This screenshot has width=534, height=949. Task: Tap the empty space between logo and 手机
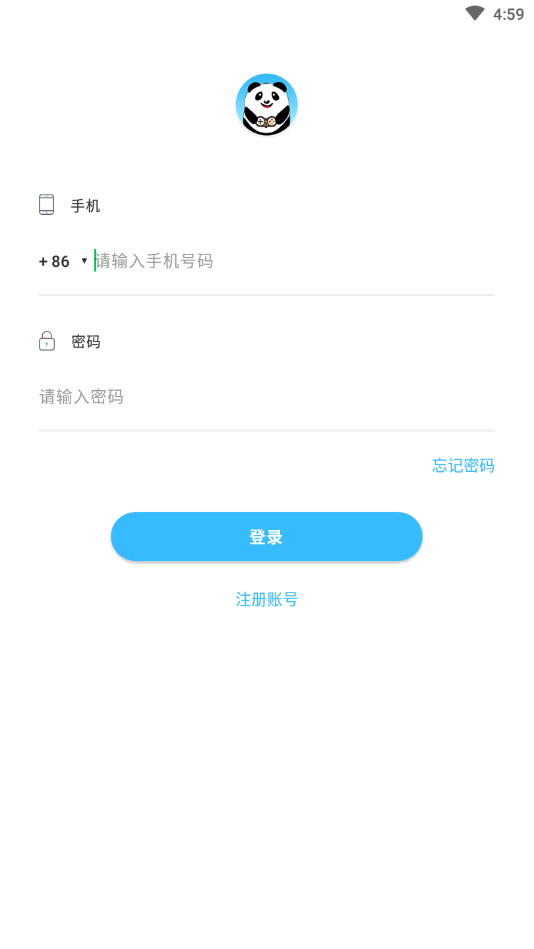coord(267,165)
